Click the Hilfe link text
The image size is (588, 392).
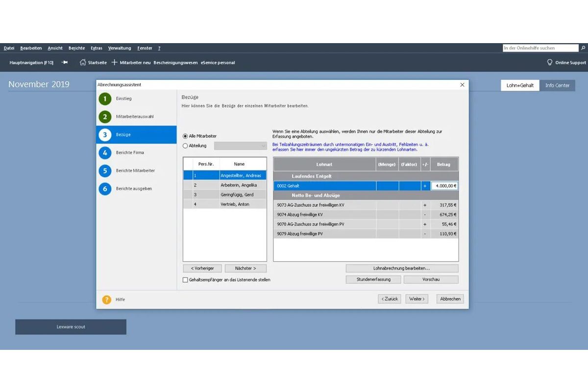point(120,299)
